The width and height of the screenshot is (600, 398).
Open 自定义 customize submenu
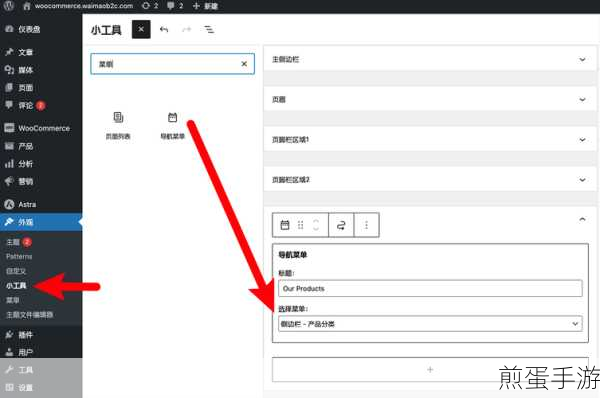[16, 271]
